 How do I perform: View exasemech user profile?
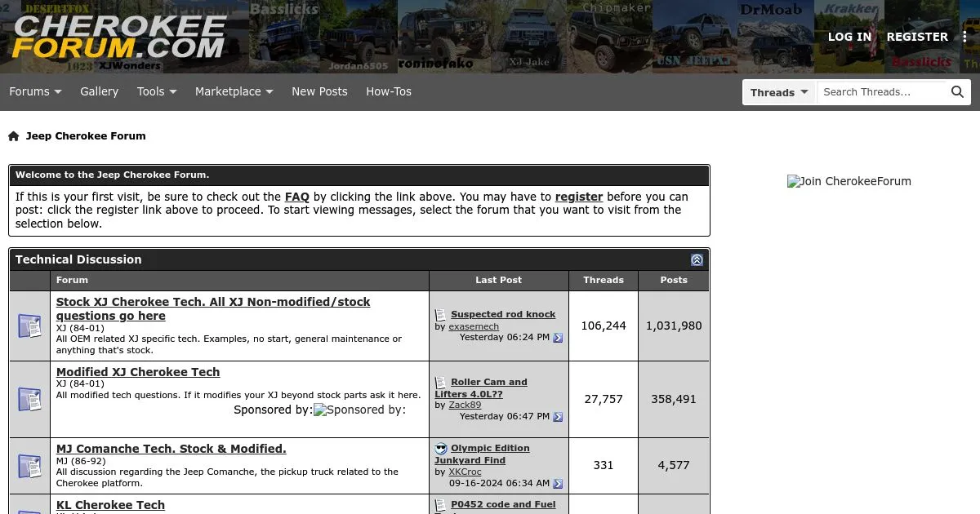pos(474,326)
